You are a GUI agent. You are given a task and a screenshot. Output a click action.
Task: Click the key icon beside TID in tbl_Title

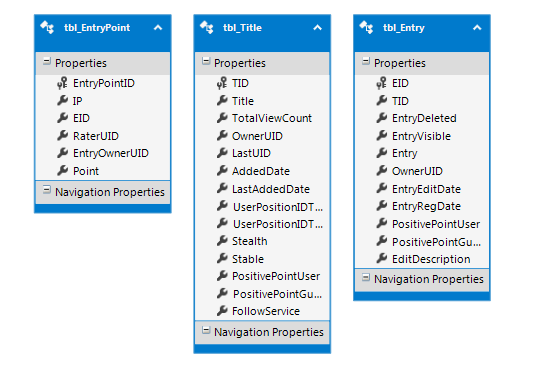pyautogui.click(x=222, y=83)
